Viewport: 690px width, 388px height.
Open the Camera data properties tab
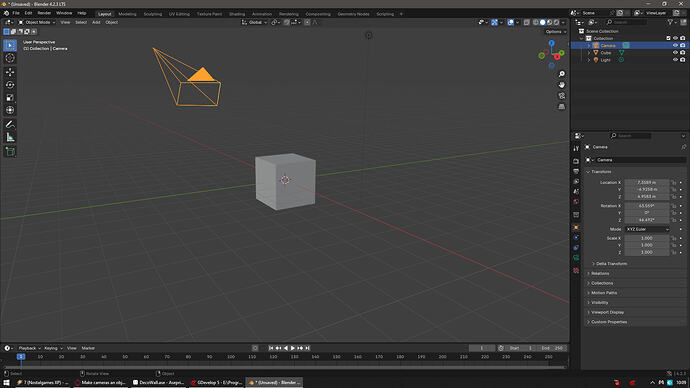tap(576, 258)
